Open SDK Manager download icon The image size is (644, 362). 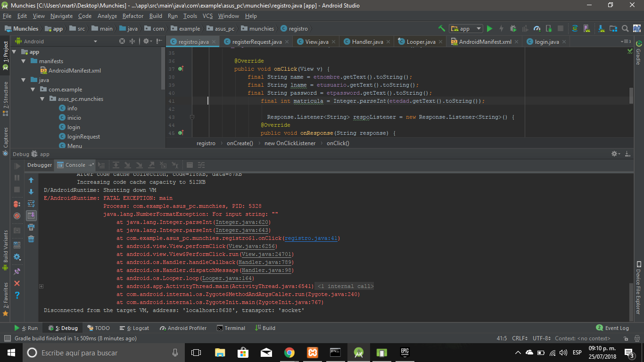tap(600, 28)
